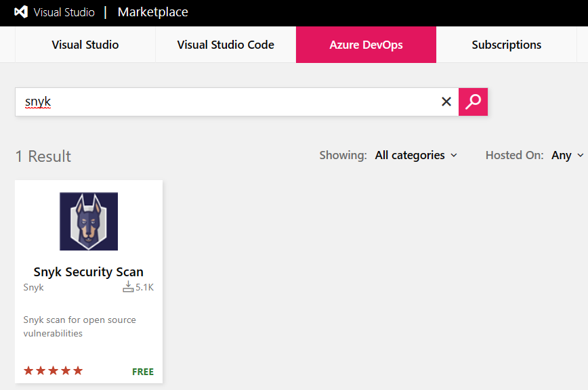Click the 5.1K install count text
Screen dimensions: 588x390
pyautogui.click(x=145, y=287)
